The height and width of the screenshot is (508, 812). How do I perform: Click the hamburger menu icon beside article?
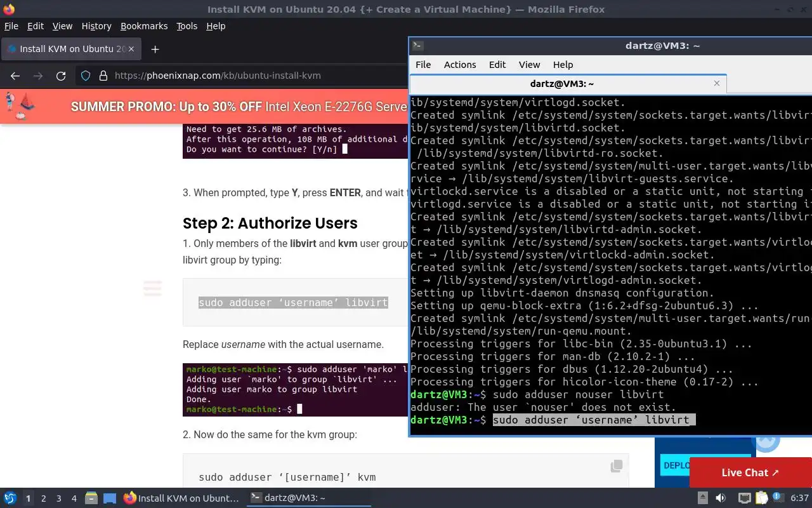point(152,288)
